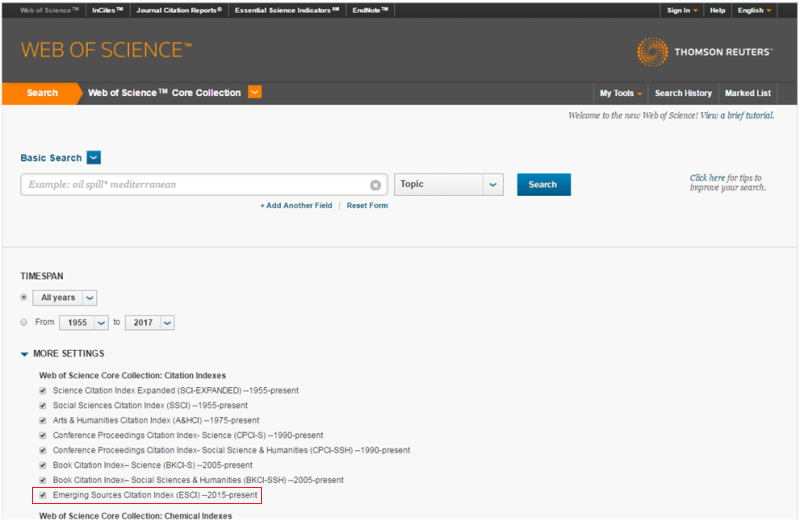
Task: Open the InCites top menu item
Action: [x=107, y=10]
